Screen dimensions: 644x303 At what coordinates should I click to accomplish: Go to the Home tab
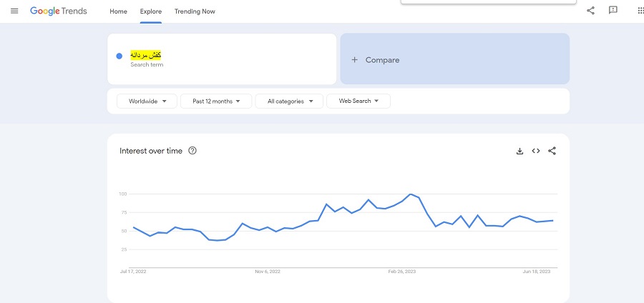[118, 11]
